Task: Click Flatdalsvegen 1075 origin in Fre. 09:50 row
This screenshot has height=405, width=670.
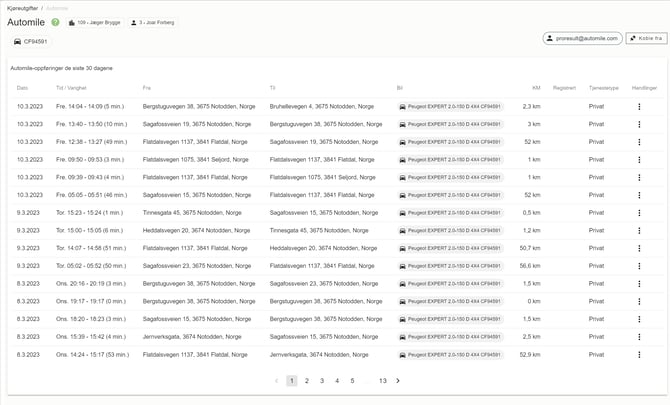Action: coord(196,160)
